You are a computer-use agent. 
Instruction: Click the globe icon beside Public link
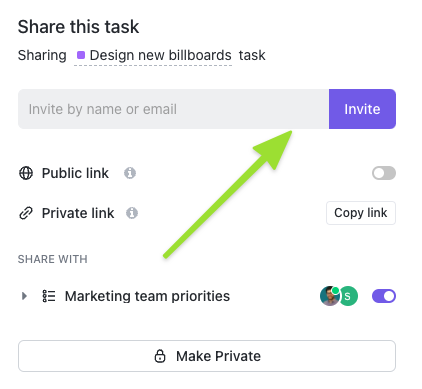26,173
